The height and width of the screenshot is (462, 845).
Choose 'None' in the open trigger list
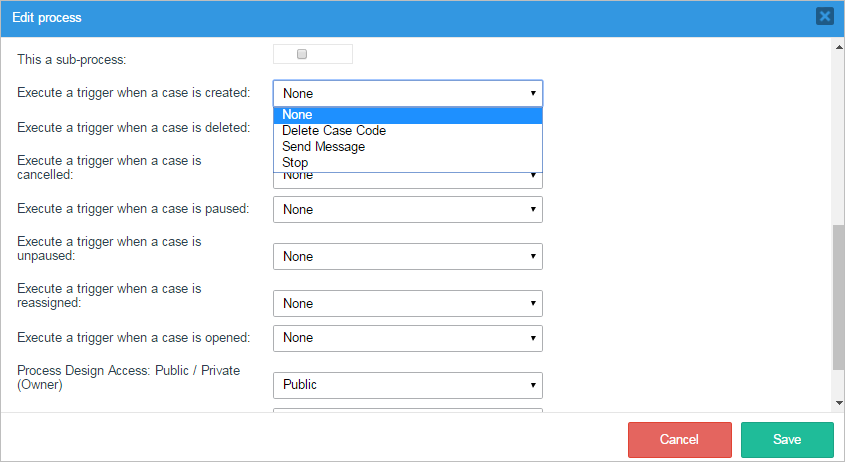(407, 115)
